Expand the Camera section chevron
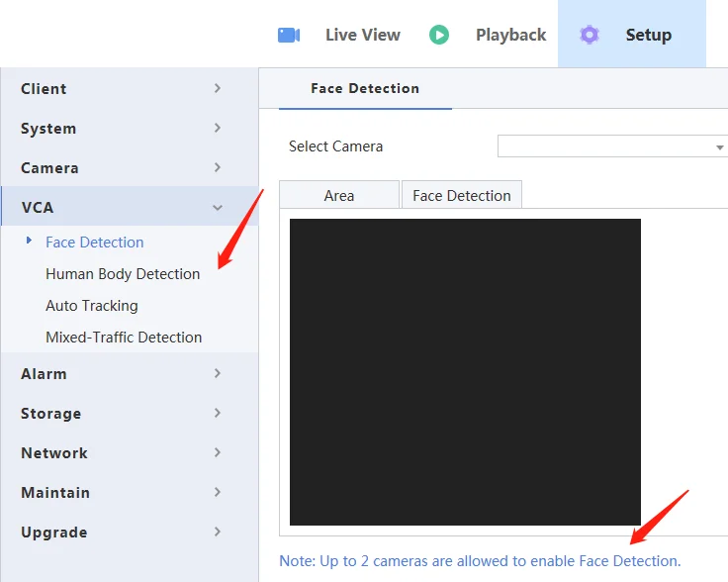The width and height of the screenshot is (728, 582). pyautogui.click(x=218, y=167)
